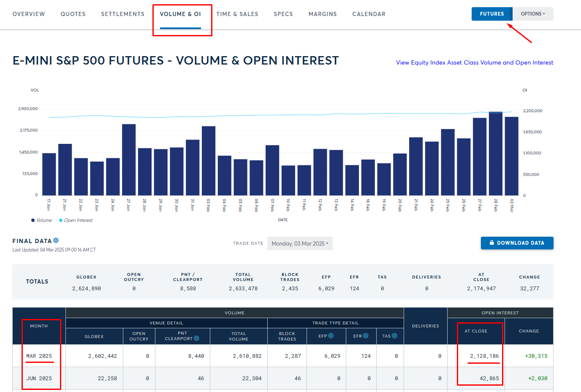581x392 pixels.
Task: Click the lock icon on Download Data
Action: coord(492,243)
